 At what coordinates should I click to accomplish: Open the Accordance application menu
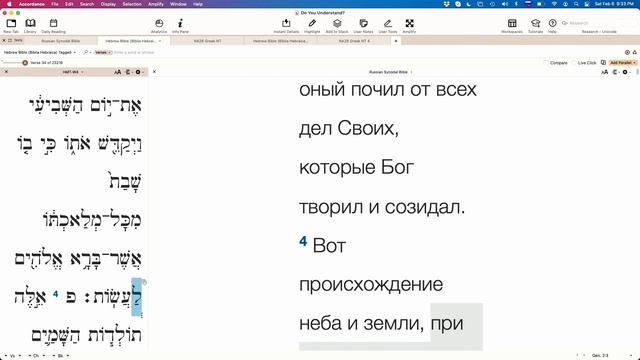pos(31,4)
